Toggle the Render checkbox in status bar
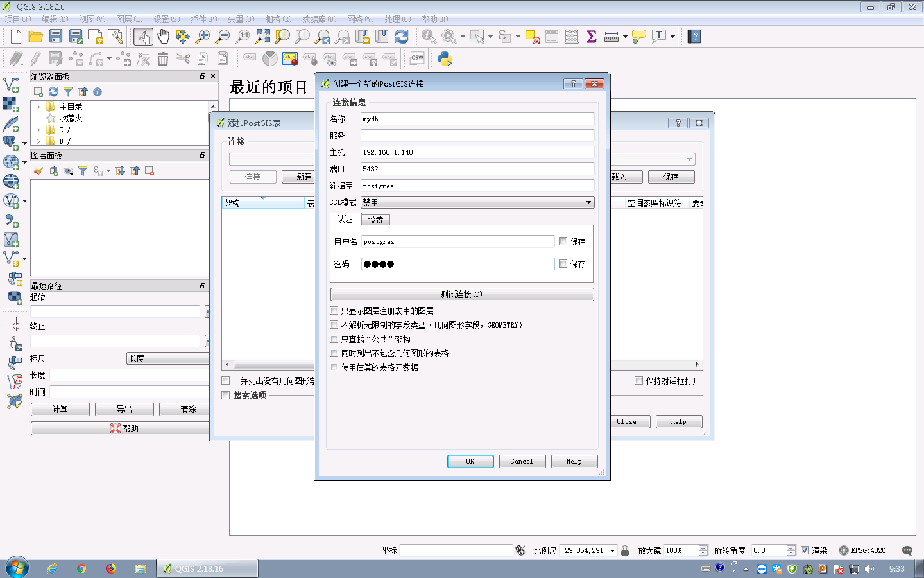The width and height of the screenshot is (924, 578). point(805,550)
